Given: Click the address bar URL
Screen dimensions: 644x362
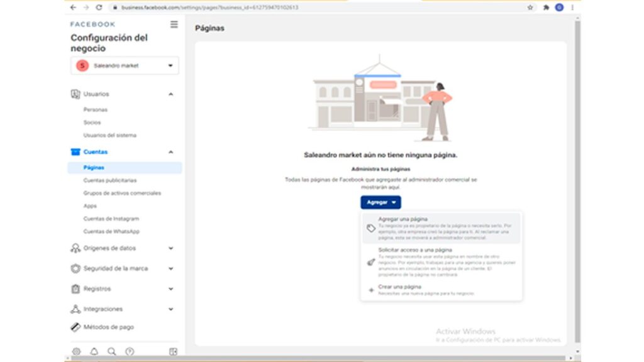Looking at the screenshot, I should pos(209,8).
